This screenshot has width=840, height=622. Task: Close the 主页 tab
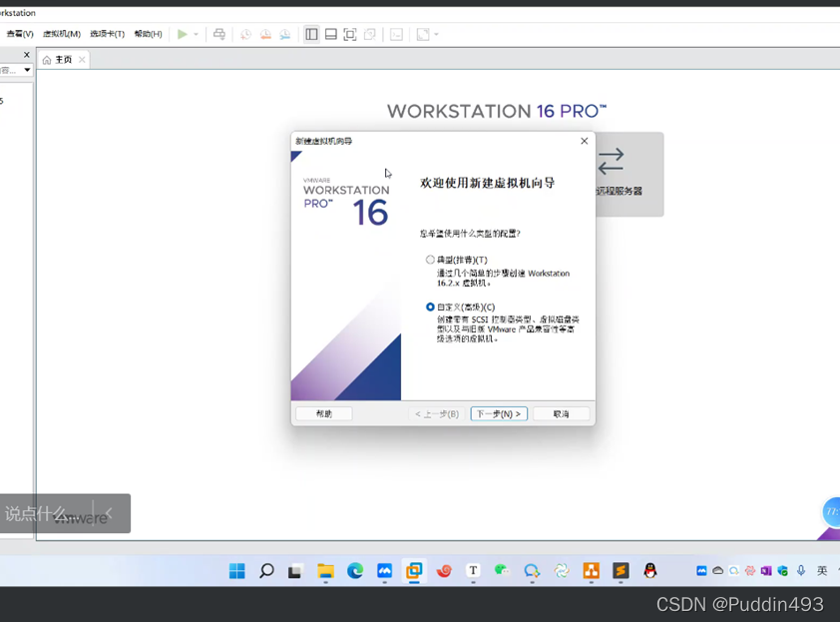(82, 60)
